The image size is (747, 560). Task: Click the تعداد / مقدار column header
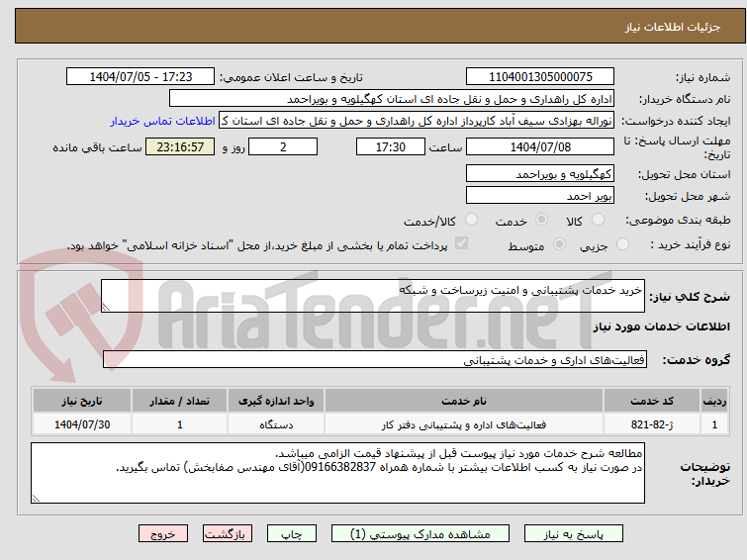tap(180, 401)
